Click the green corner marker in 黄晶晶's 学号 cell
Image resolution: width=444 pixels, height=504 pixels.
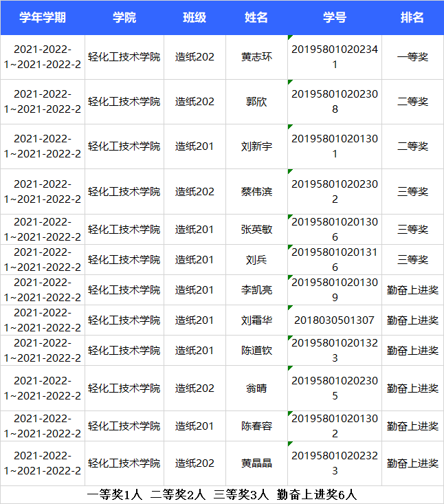coord(291,443)
